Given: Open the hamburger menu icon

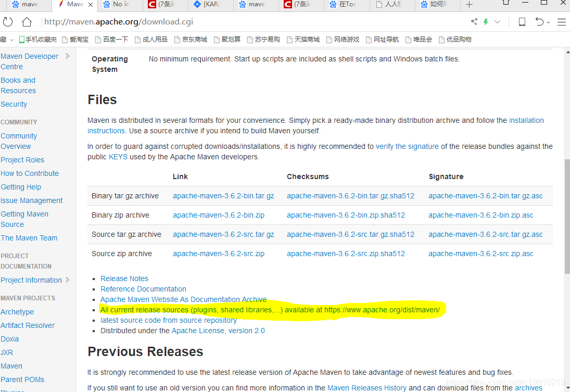Looking at the screenshot, I should (x=562, y=22).
